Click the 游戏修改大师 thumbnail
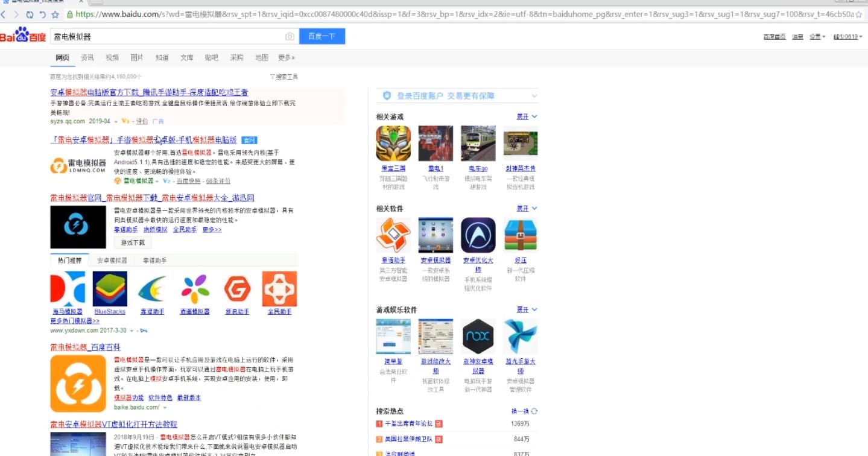 436,337
